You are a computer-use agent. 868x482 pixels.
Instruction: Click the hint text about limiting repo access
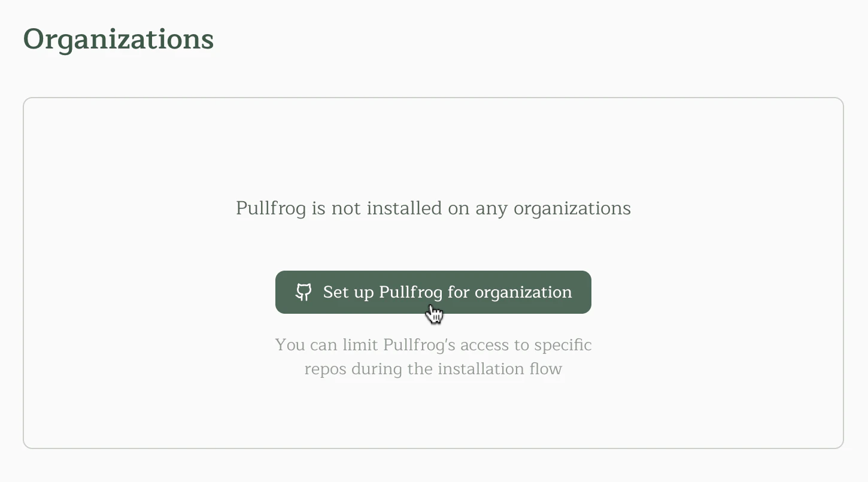pos(433,356)
